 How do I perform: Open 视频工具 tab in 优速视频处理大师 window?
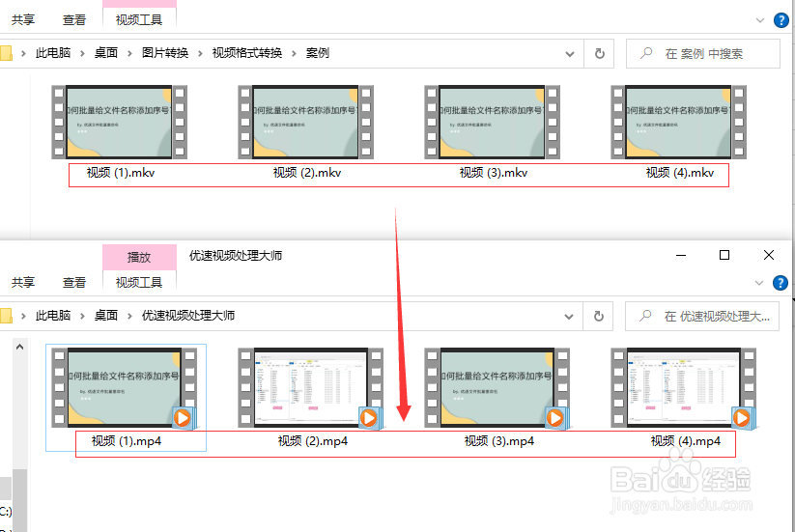click(139, 282)
